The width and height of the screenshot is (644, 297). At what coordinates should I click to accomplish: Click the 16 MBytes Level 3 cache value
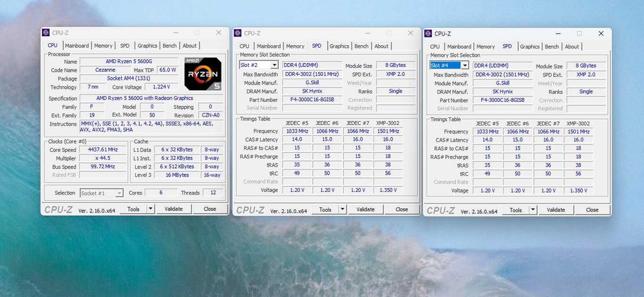tap(178, 175)
